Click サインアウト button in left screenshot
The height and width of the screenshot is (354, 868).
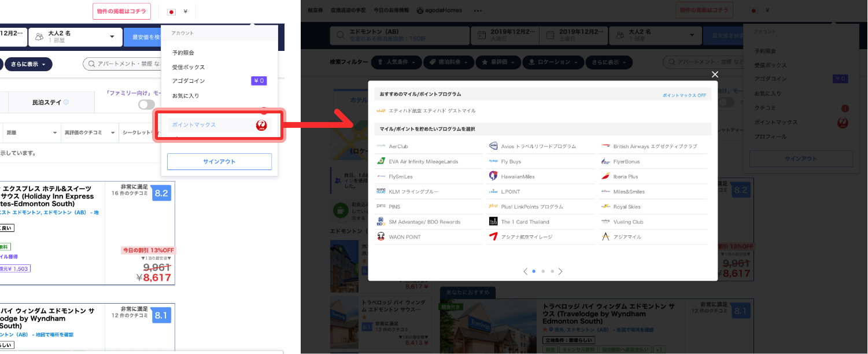[x=219, y=162]
